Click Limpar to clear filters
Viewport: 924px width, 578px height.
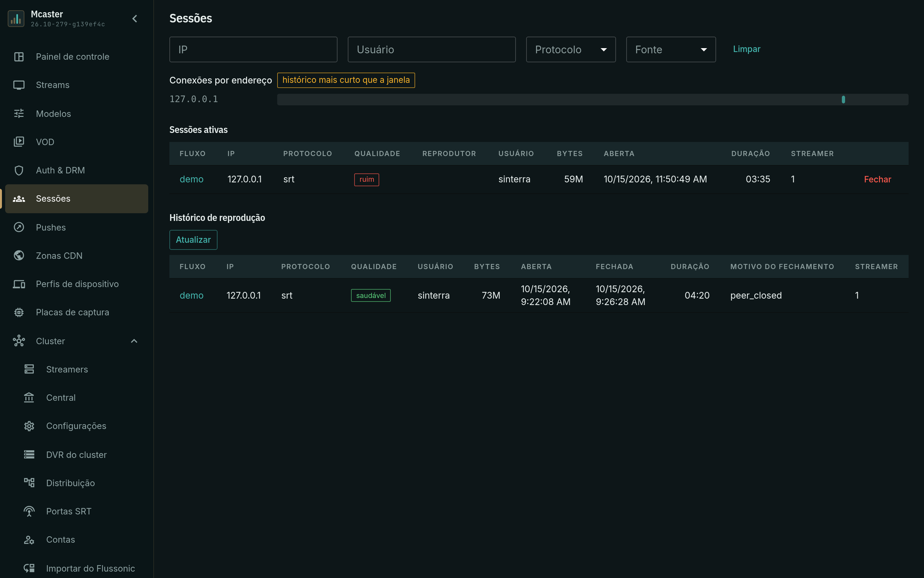tap(747, 49)
